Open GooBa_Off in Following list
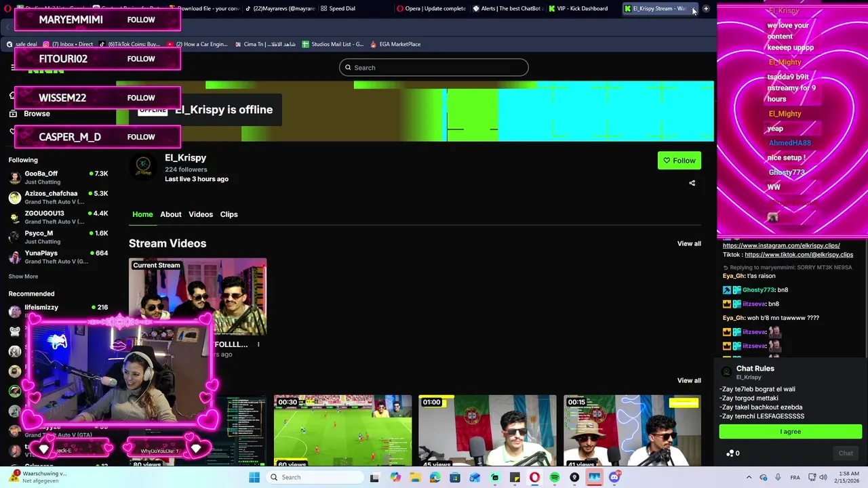 [58, 178]
